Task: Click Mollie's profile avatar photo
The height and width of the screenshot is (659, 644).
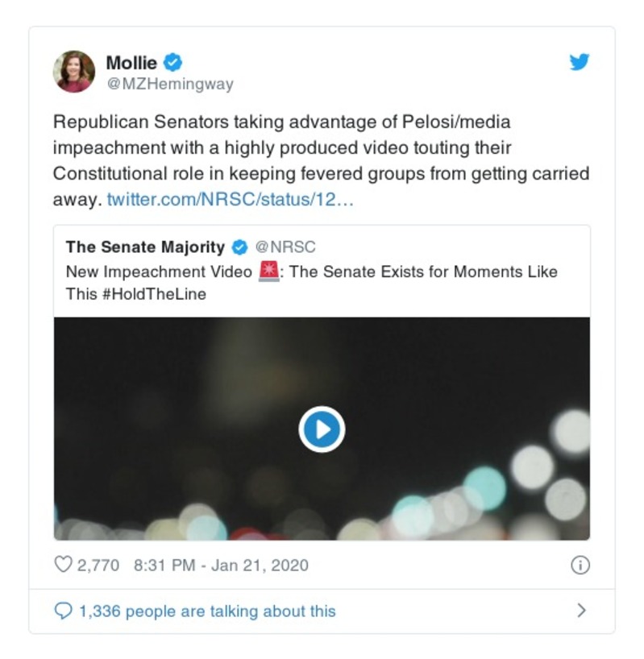Action: point(74,71)
